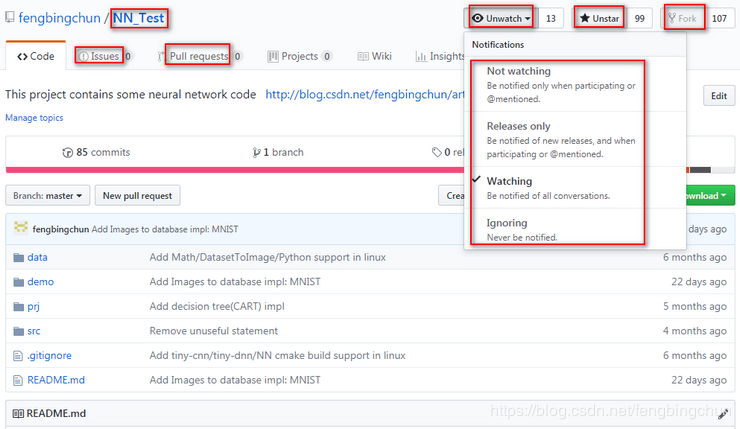This screenshot has height=429, width=740.
Task: Open the prj folder
Action: click(x=34, y=306)
